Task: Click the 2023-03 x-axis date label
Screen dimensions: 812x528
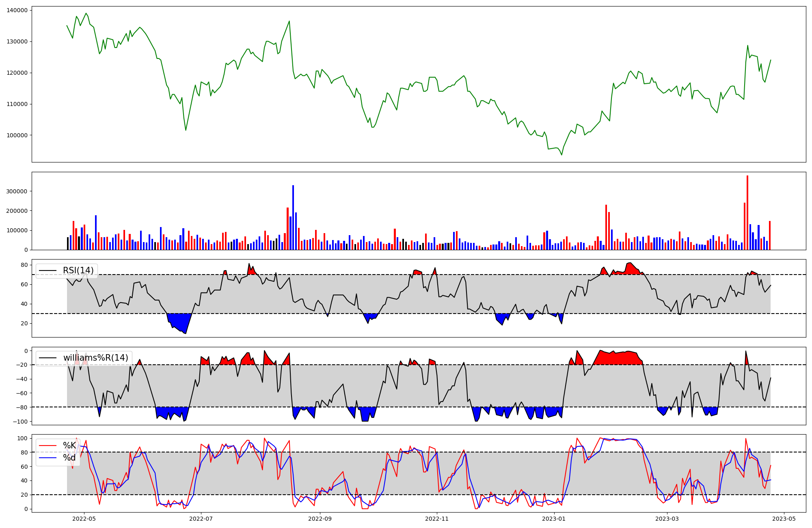Action: 667,519
